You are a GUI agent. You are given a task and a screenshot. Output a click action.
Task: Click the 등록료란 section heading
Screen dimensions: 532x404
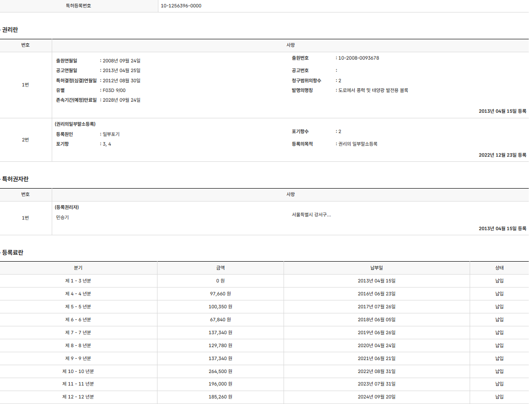point(12,253)
